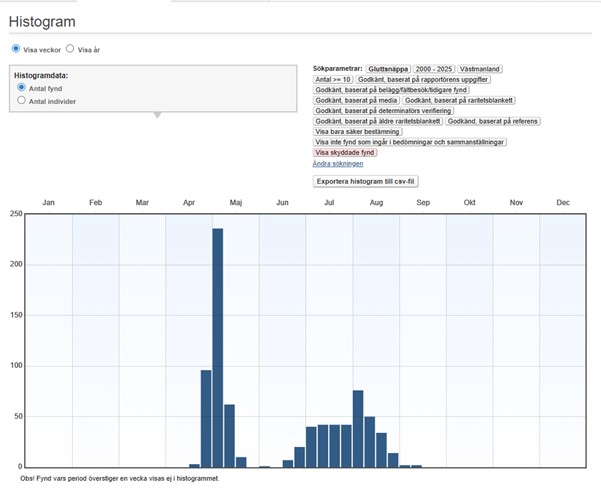Click the 'Visa bara säker bestämning' tag
The height and width of the screenshot is (490, 601).
pos(358,131)
